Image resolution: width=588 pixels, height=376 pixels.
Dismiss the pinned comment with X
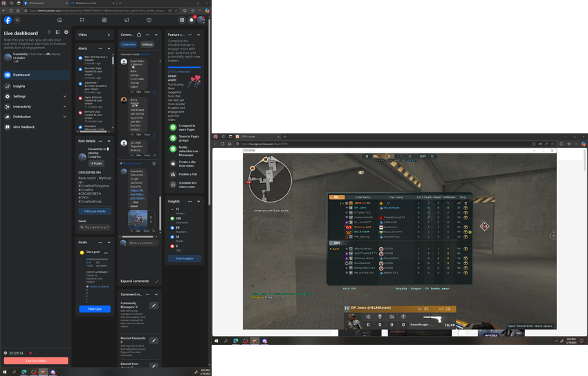pyautogui.click(x=154, y=164)
